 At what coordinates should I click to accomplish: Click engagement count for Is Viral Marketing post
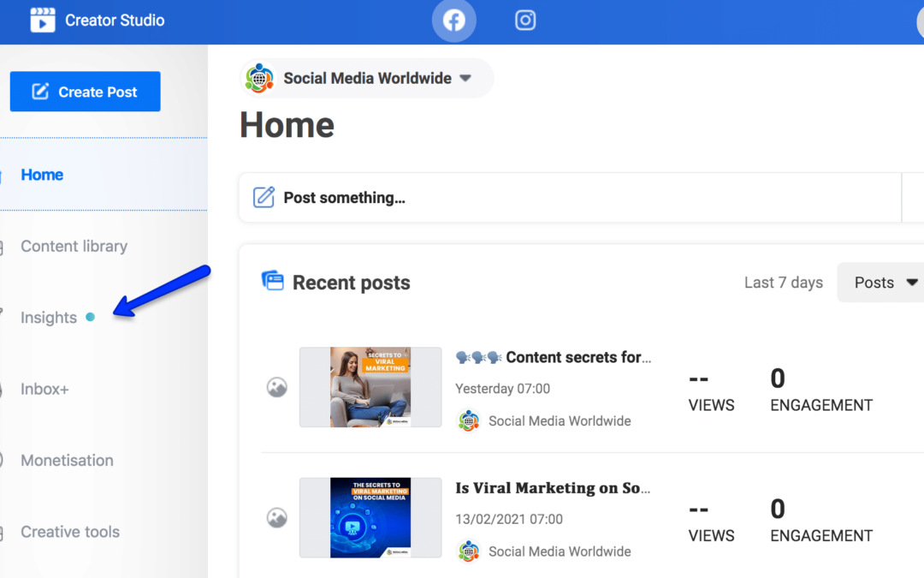(778, 509)
